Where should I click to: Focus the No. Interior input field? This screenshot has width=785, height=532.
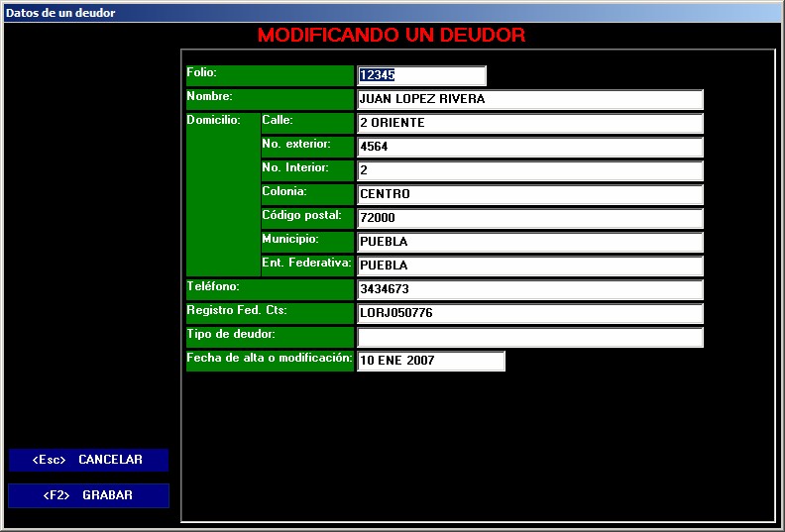530,170
